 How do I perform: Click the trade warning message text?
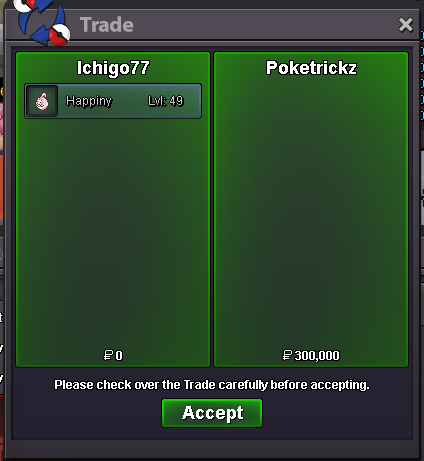tap(212, 385)
